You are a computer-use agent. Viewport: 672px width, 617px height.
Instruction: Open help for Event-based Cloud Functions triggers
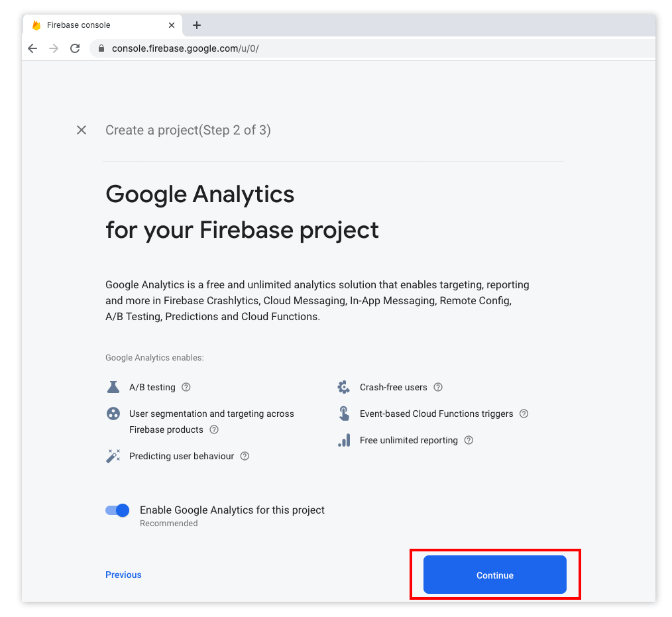[524, 414]
